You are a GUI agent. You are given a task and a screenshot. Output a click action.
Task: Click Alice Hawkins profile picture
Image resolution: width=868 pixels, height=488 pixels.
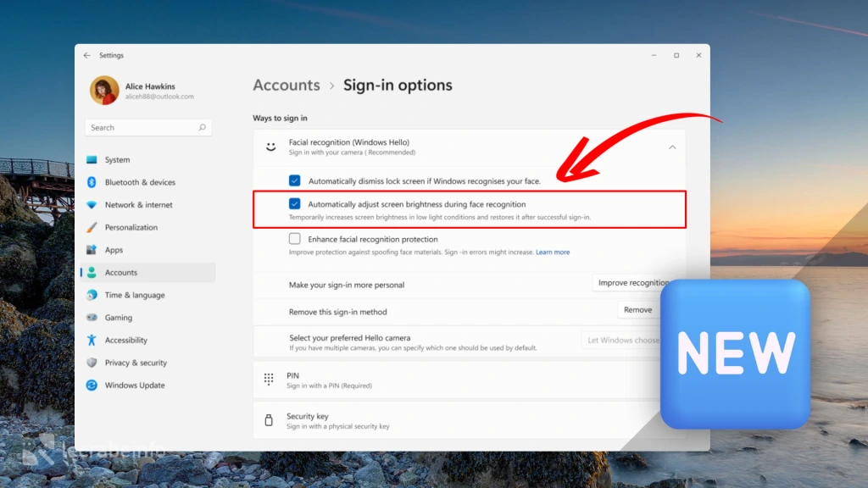point(104,90)
